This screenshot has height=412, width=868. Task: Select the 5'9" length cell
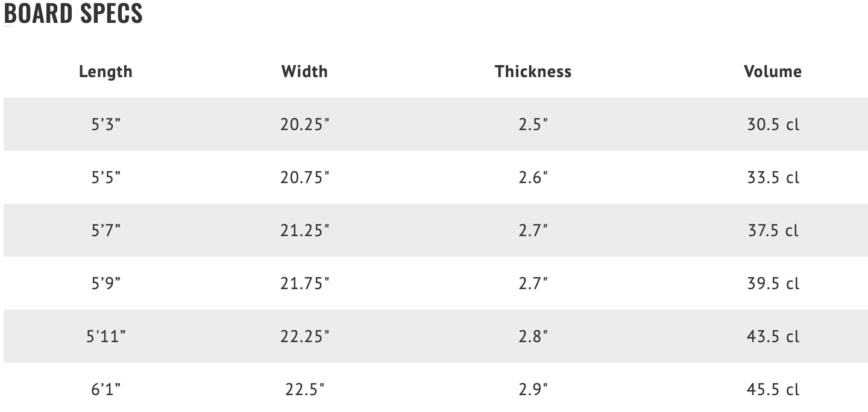click(x=105, y=284)
